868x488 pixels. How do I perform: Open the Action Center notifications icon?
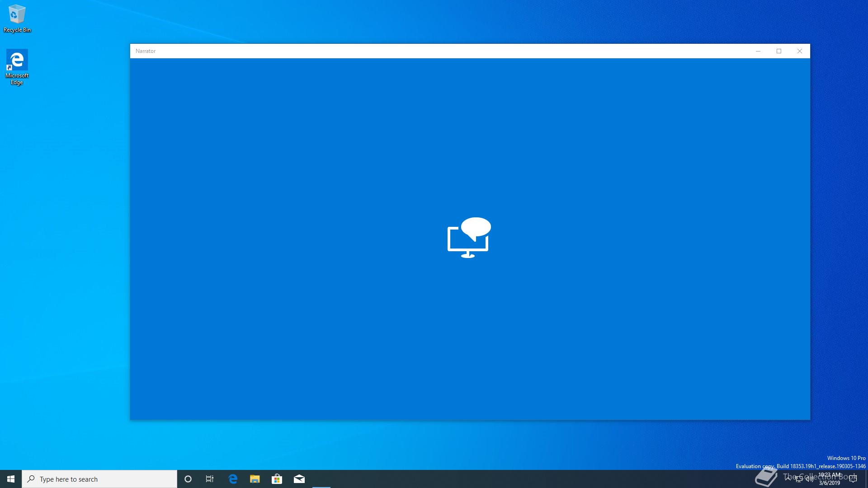point(853,479)
